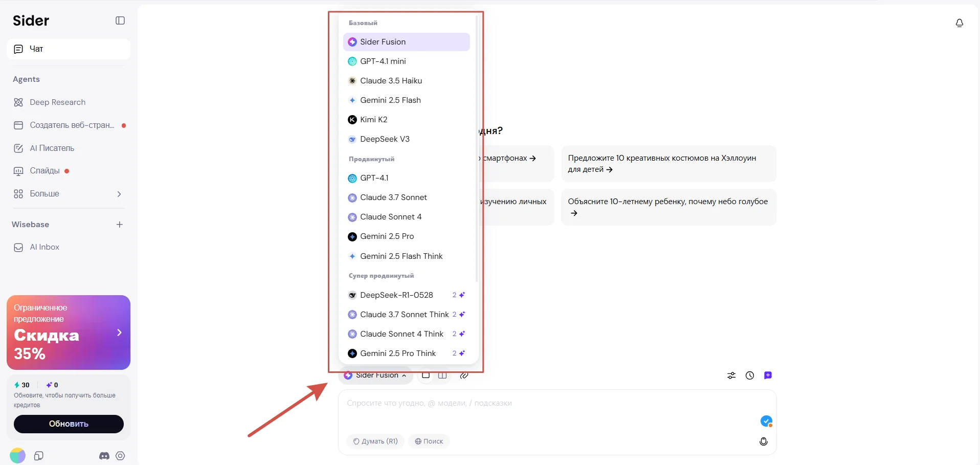Viewport: 980px width, 465px height.
Task: Click the model list scrollbar
Action: click(477, 148)
